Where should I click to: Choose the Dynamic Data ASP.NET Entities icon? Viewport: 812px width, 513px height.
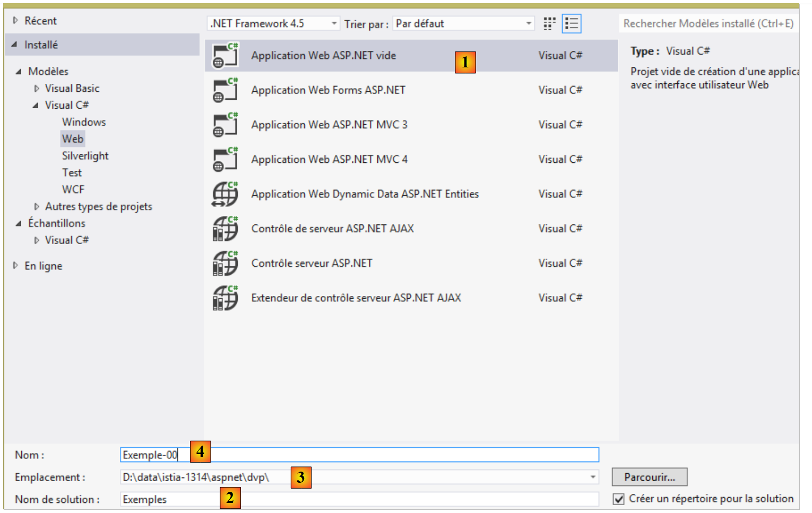click(x=225, y=194)
